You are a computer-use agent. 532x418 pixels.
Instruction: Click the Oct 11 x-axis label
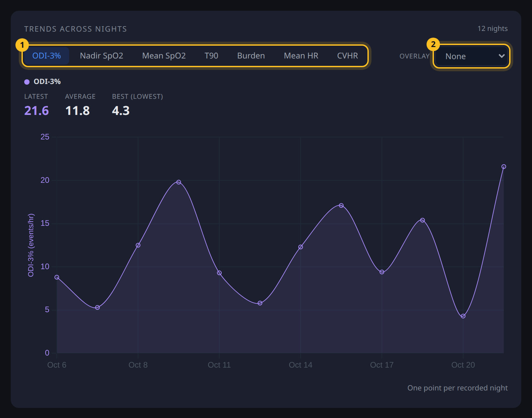pos(219,365)
